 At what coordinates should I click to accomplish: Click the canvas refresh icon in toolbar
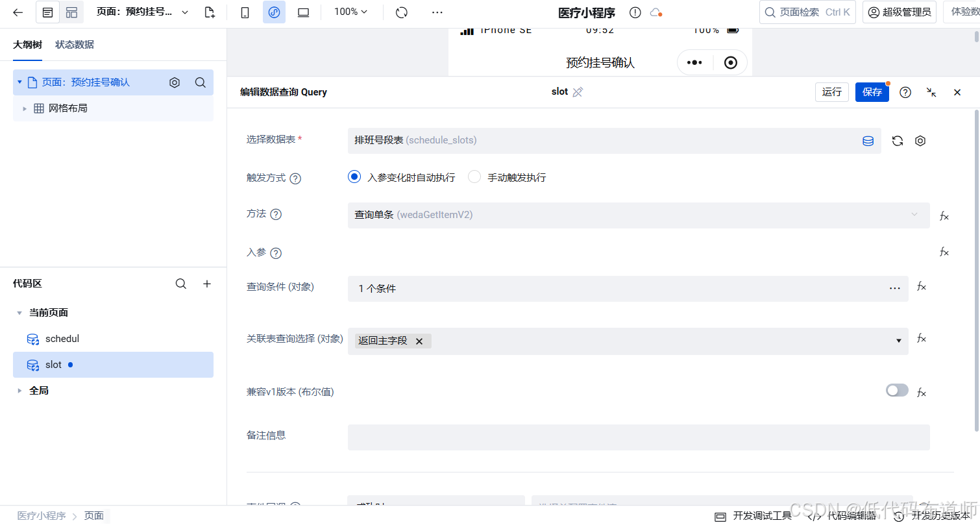tap(402, 12)
